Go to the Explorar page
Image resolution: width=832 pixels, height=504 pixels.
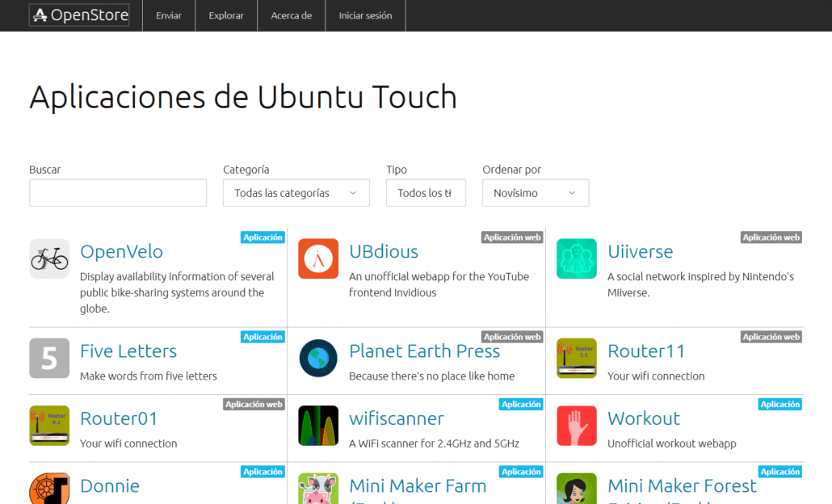pyautogui.click(x=226, y=15)
